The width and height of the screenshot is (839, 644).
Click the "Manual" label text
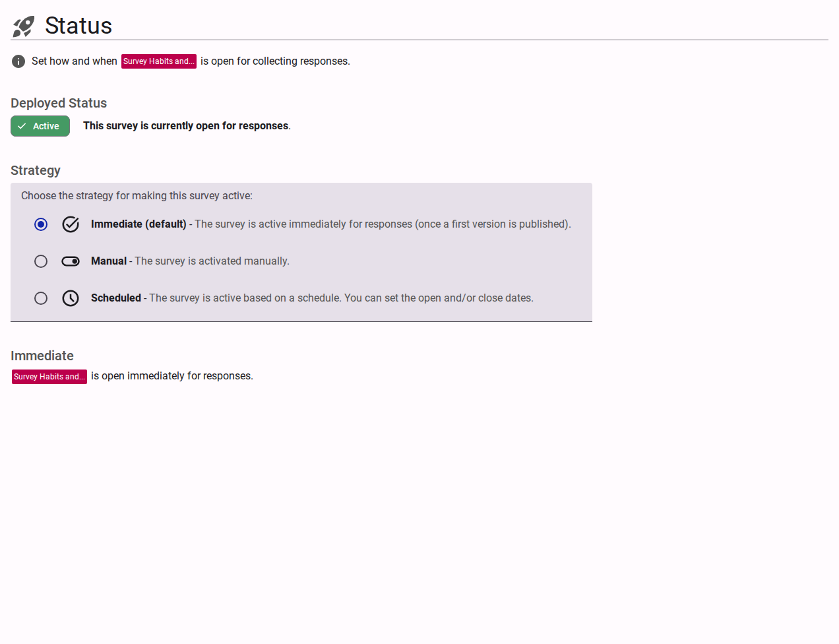(109, 261)
